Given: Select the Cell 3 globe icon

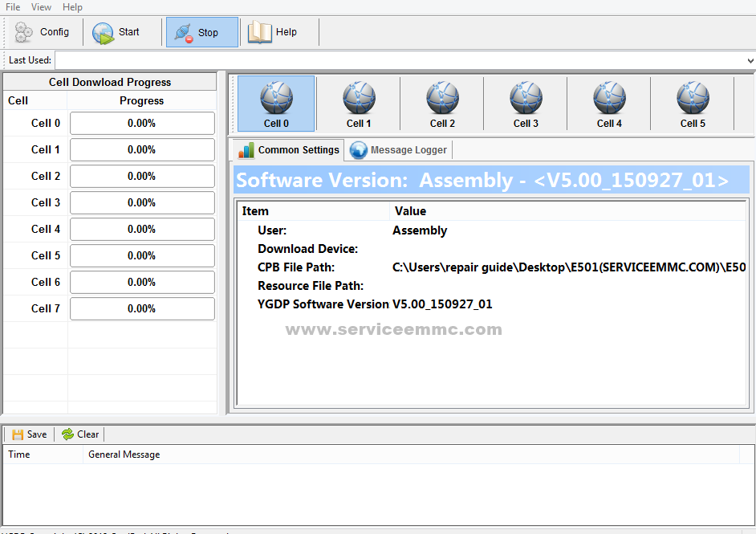Looking at the screenshot, I should coord(526,98).
